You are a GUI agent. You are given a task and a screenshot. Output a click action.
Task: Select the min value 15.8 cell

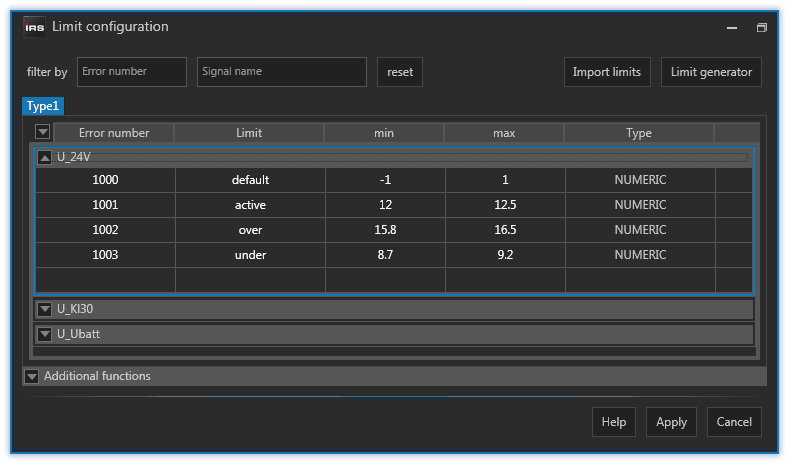click(x=385, y=230)
